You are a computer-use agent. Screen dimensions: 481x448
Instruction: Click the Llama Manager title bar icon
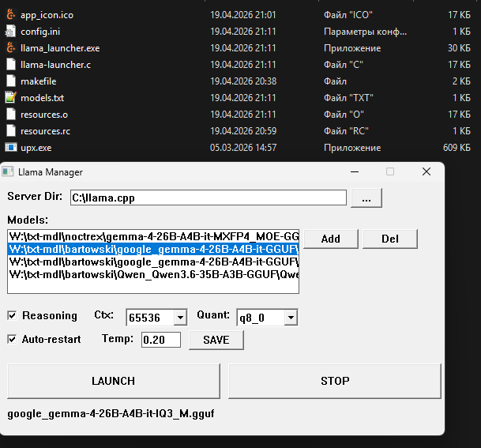tap(8, 171)
